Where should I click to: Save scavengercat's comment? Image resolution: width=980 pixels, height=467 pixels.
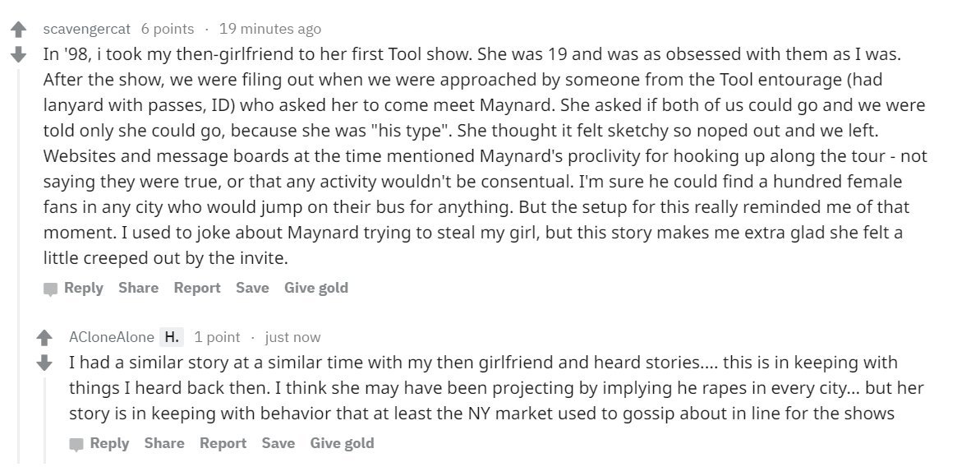click(x=252, y=288)
